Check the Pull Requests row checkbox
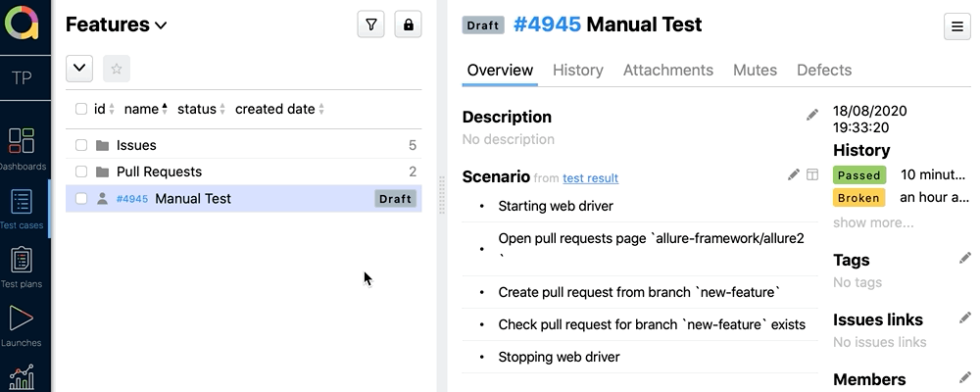This screenshot has height=392, width=980. tap(81, 171)
